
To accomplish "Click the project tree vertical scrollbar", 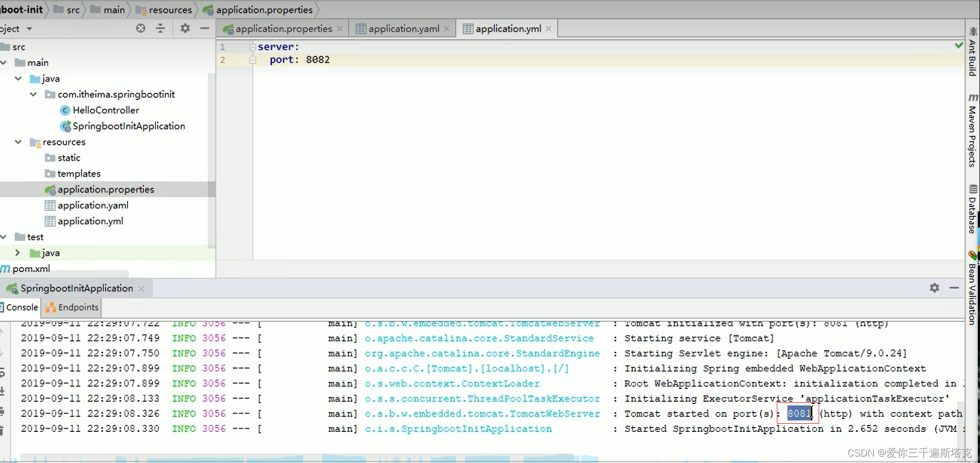I will [212, 161].
